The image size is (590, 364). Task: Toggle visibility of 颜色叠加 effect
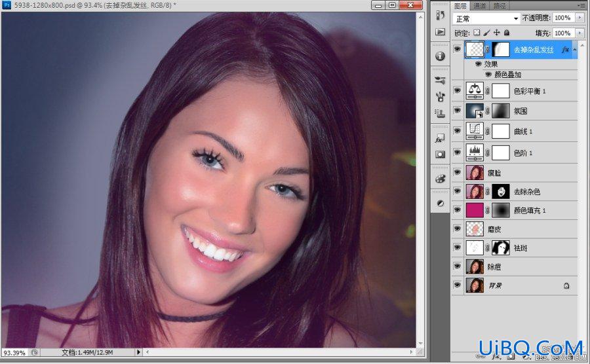click(x=488, y=75)
